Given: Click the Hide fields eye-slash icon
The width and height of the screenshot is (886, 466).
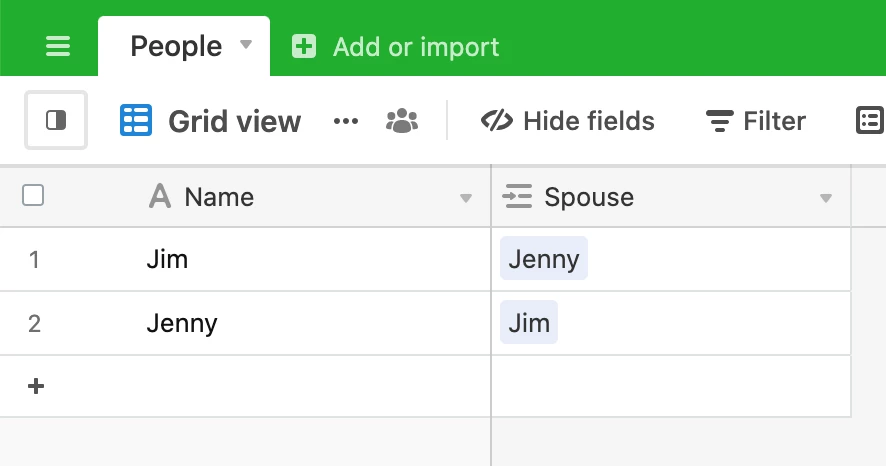Looking at the screenshot, I should pyautogui.click(x=497, y=121).
